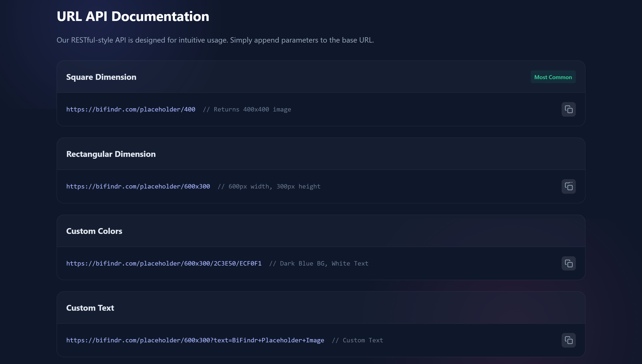Click the Custom Colors section heading
The height and width of the screenshot is (364, 642).
point(94,231)
